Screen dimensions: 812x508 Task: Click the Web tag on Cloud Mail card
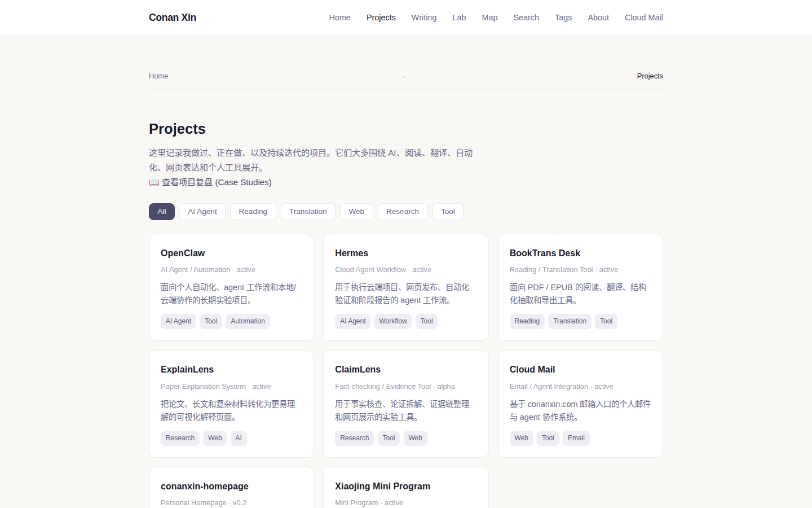(x=522, y=438)
